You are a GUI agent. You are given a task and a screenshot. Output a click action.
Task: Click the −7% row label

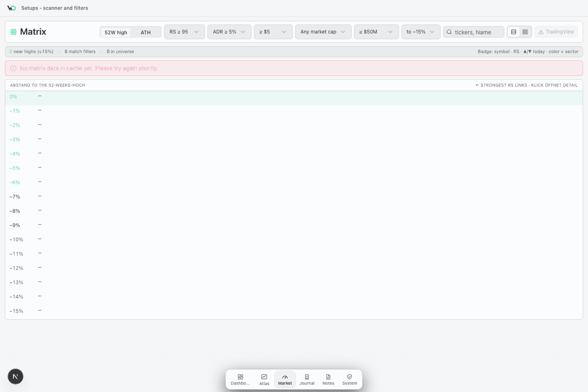coord(15,197)
